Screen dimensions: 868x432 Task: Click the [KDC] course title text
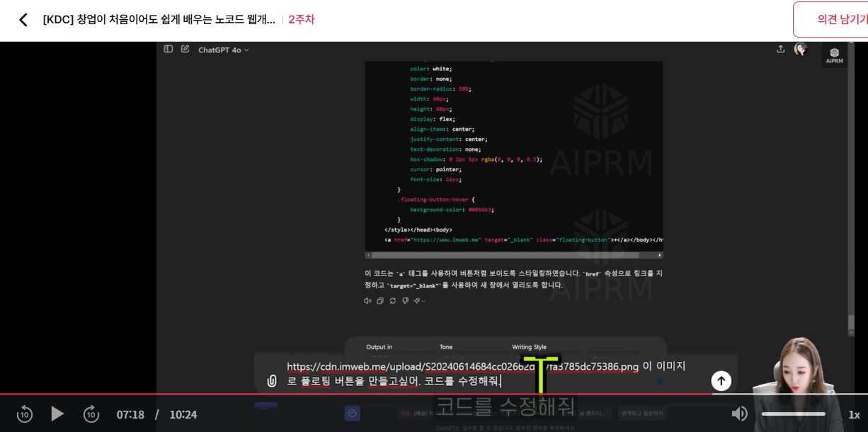point(159,20)
